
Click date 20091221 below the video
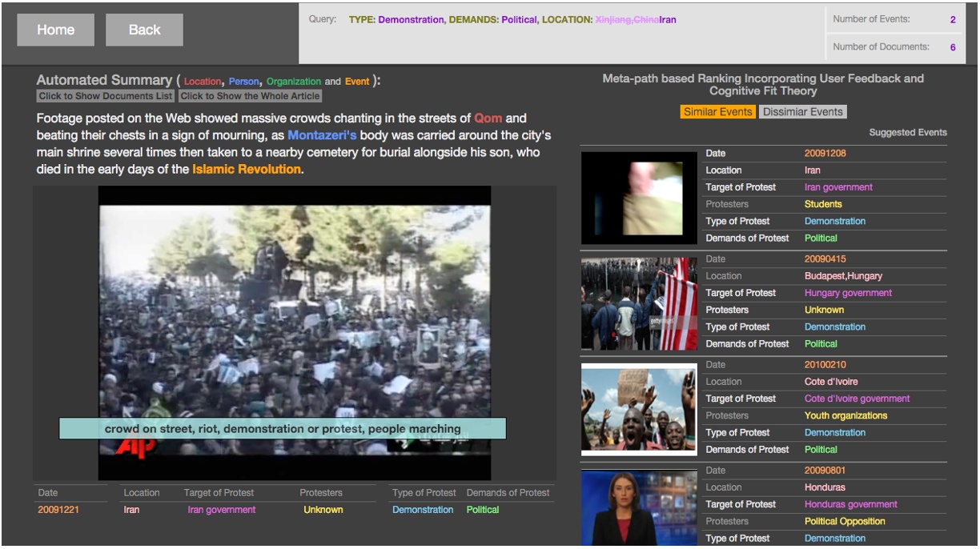point(58,510)
